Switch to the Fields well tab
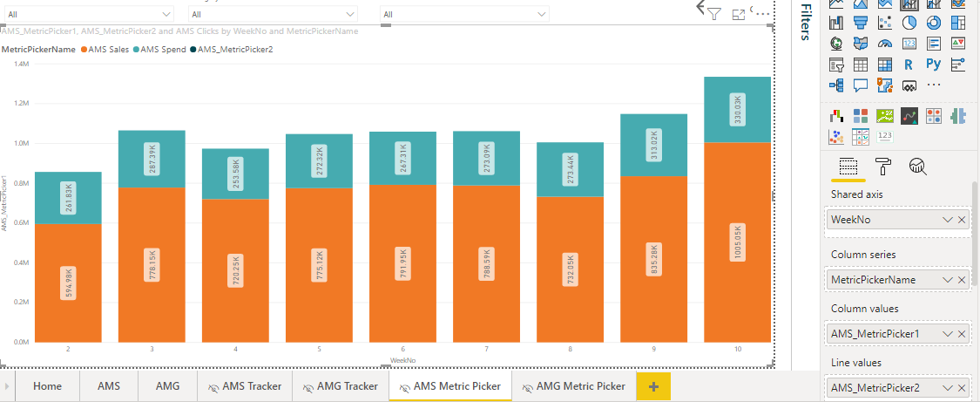 click(x=848, y=167)
